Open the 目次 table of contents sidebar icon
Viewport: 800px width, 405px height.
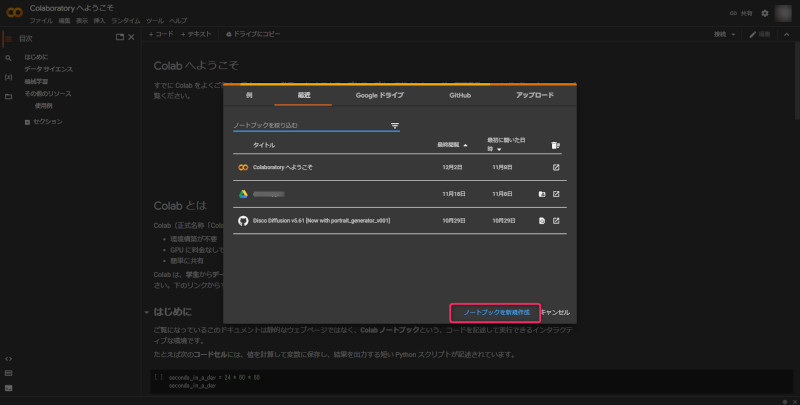tap(9, 38)
